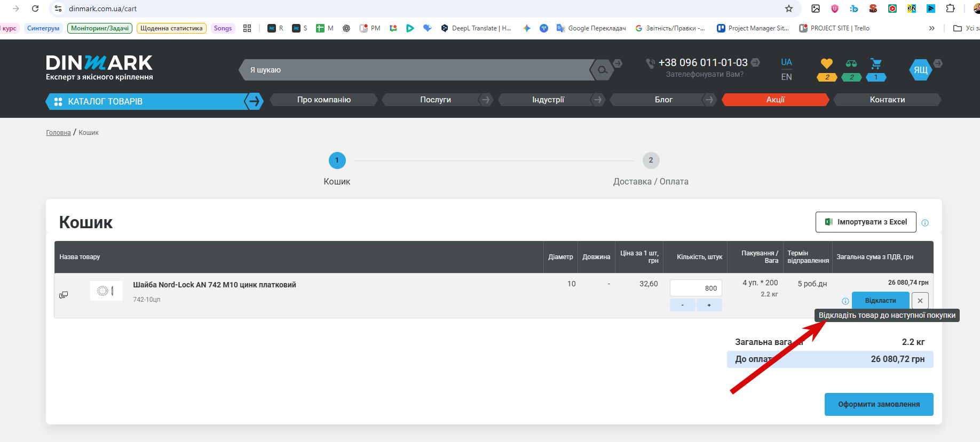Open Контакти menu item
The width and height of the screenshot is (980, 442).
887,100
